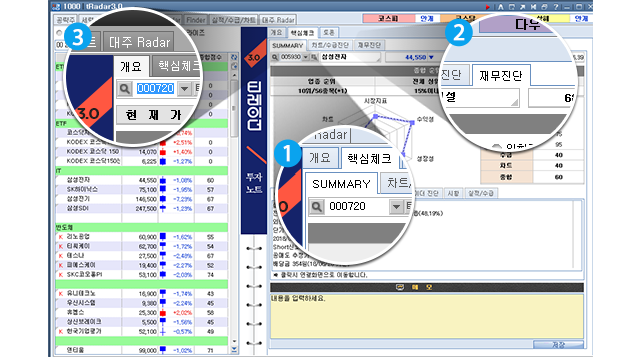Click the magnifier search icon beside stock code 005930
Image resolution: width=640 pixels, height=360 pixels.
(275, 57)
